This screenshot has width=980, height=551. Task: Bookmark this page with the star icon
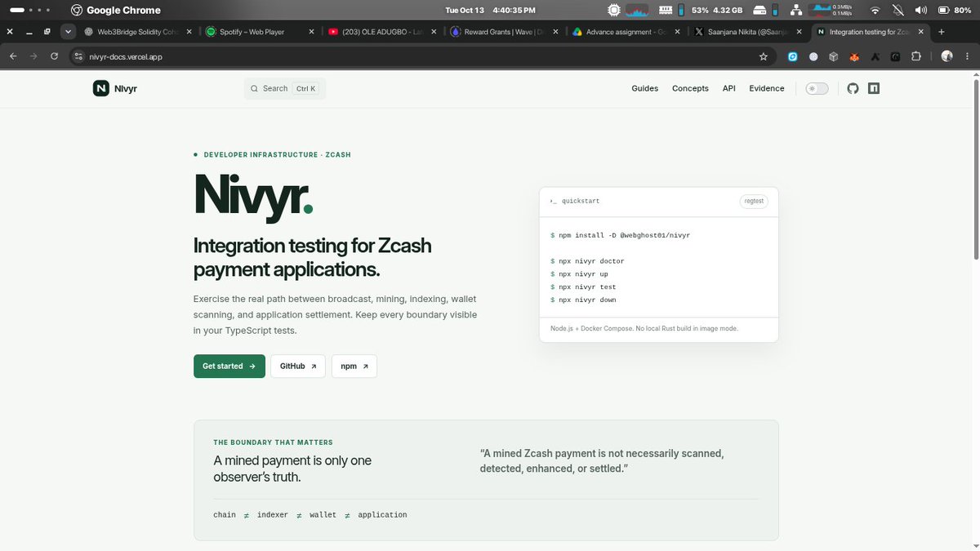[764, 56]
